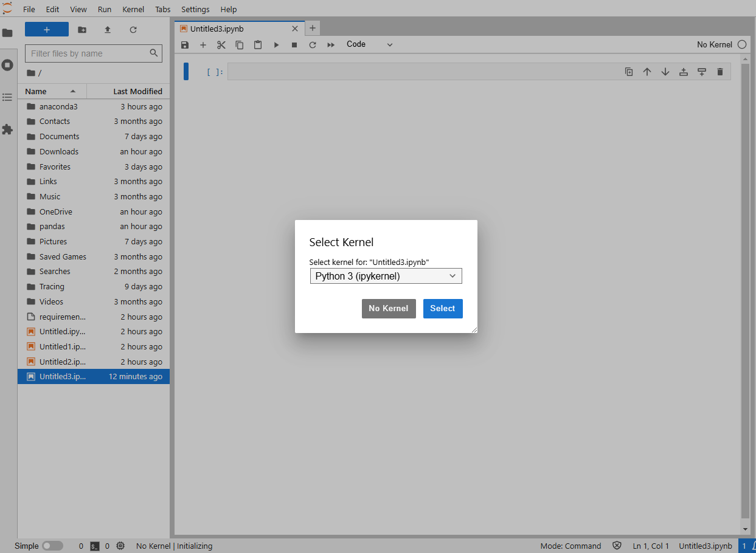Run the selected cell with play icon
The image size is (756, 553).
tap(276, 45)
